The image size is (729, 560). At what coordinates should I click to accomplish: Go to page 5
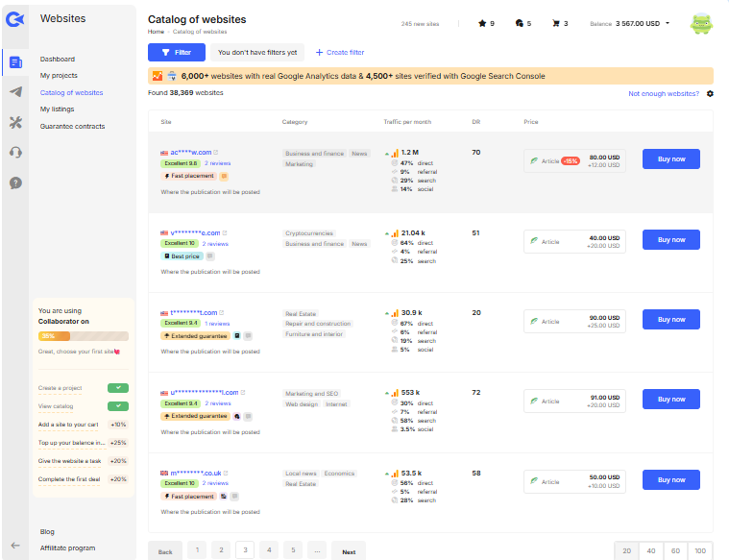point(293,550)
